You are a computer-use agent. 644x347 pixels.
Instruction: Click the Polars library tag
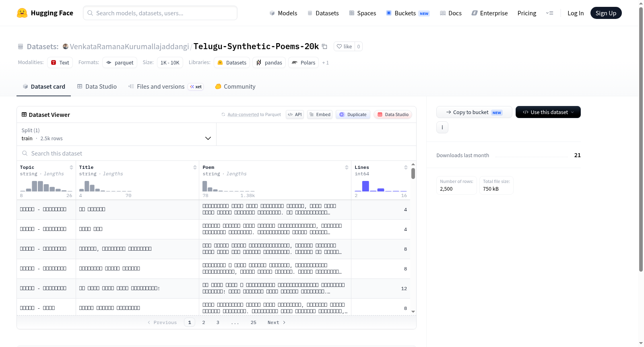tap(303, 62)
